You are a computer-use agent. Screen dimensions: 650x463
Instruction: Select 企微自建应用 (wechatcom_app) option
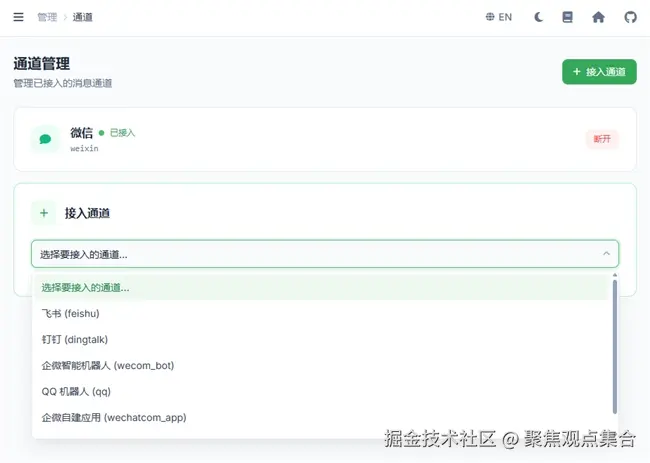click(321, 417)
